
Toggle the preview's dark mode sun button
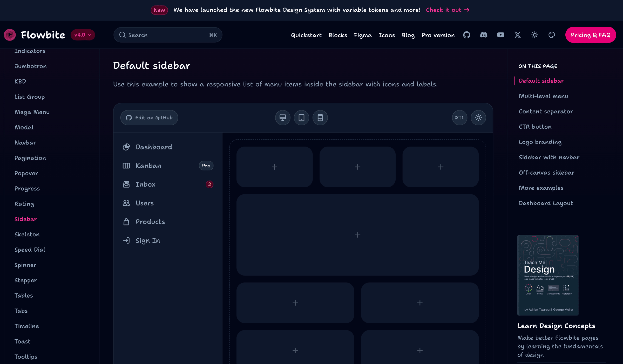(478, 118)
